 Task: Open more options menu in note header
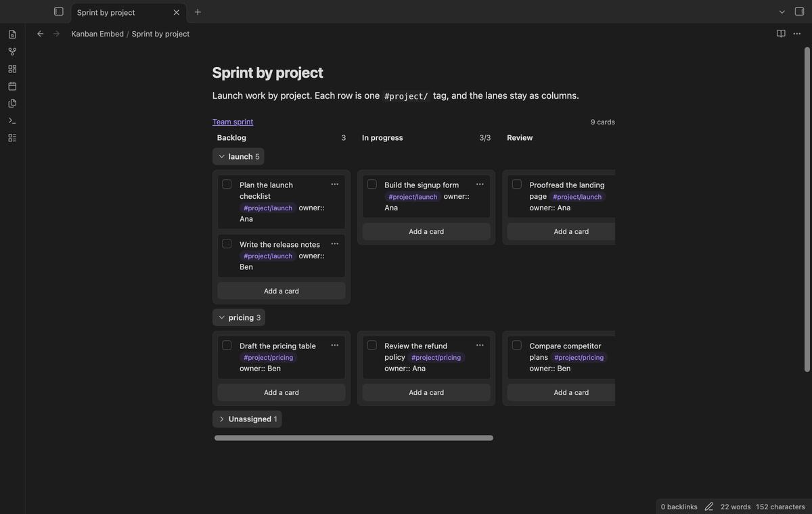coord(797,34)
